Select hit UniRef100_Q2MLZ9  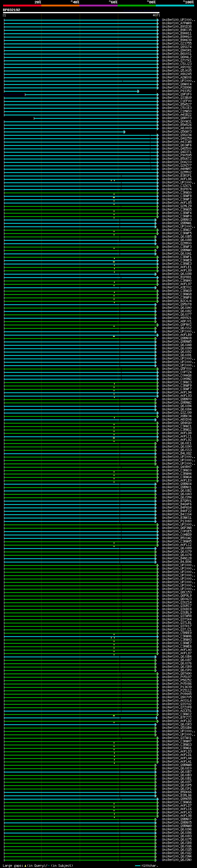point(177,206)
